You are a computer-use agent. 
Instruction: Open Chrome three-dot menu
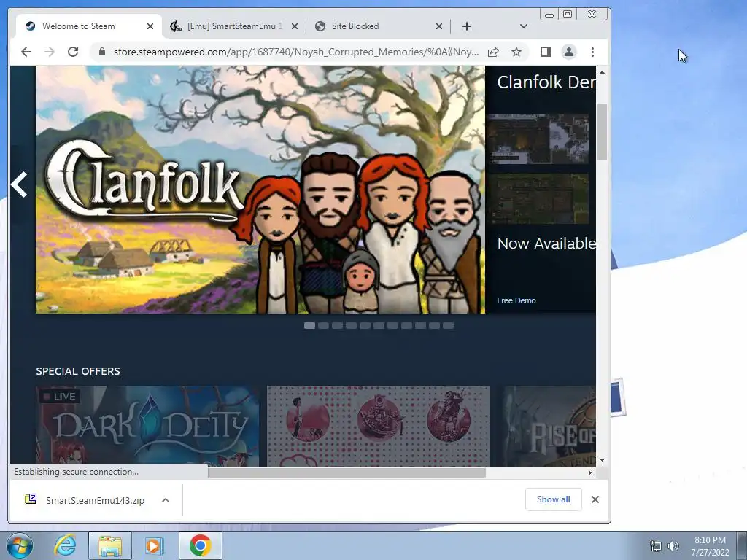[x=592, y=52]
